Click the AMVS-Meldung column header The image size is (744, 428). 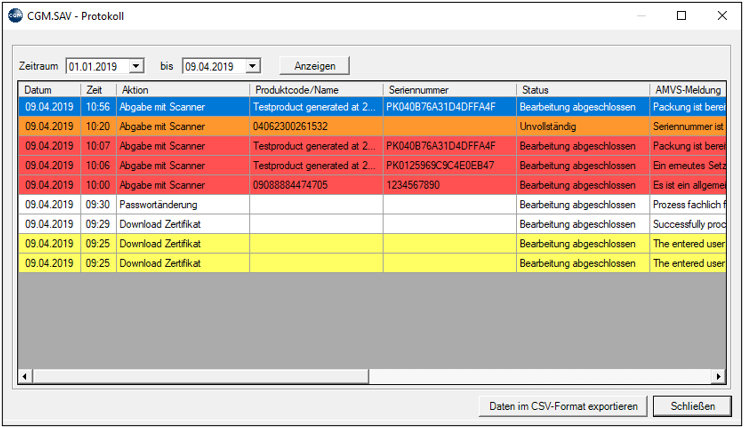tap(688, 90)
